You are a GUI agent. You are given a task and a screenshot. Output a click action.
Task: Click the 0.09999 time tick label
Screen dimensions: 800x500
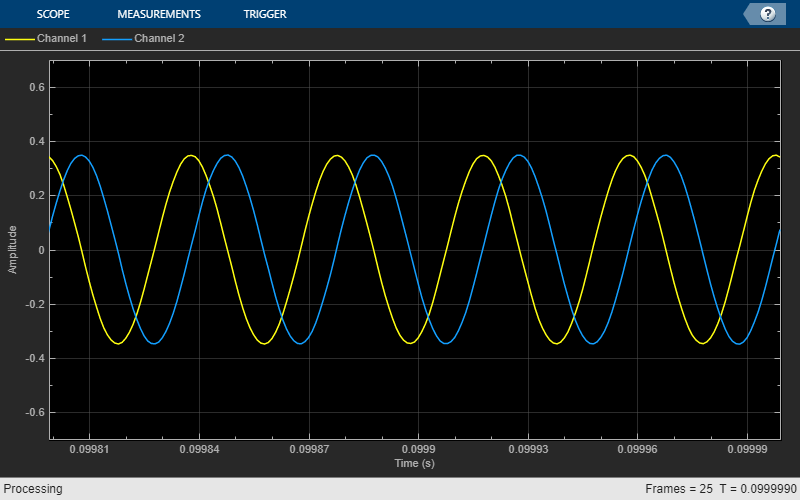tap(747, 449)
